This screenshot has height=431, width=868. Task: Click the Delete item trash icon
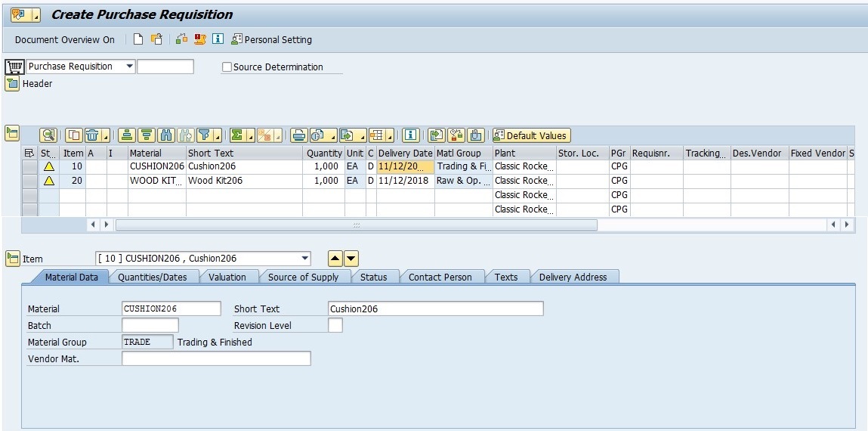tap(93, 135)
